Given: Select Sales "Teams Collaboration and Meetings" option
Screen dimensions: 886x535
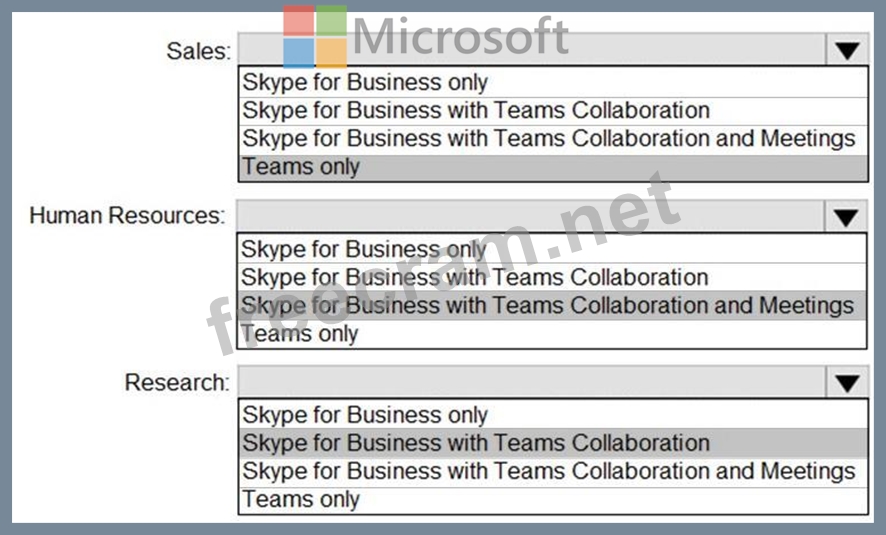Looking at the screenshot, I should (549, 138).
